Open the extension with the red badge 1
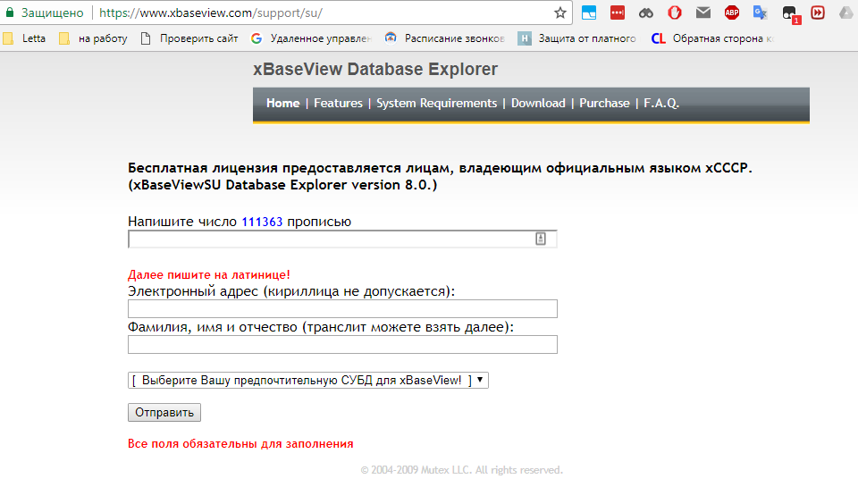Screen dimensions: 858x504 click(790, 14)
